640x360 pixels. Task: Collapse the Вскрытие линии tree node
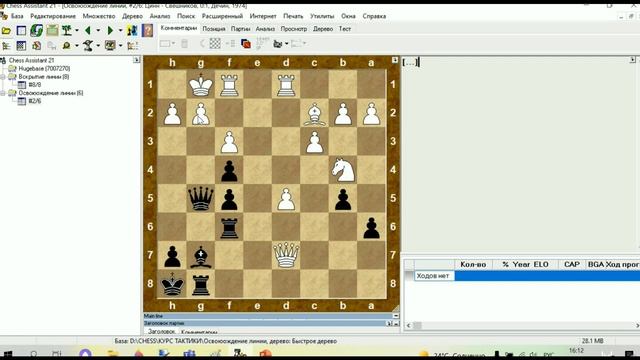coord(3,77)
